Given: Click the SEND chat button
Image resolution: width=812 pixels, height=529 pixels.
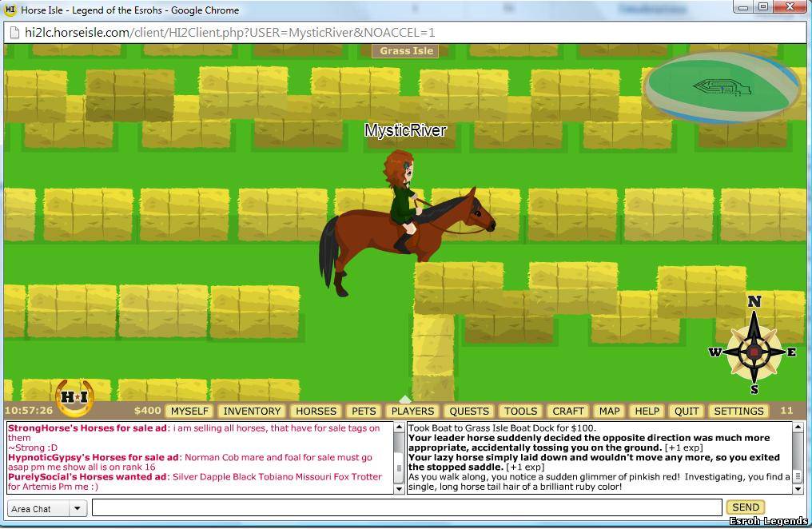Looking at the screenshot, I should pos(745,507).
